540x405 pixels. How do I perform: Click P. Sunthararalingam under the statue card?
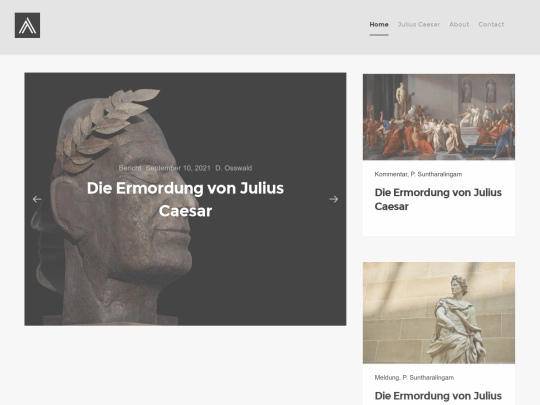[x=428, y=377]
